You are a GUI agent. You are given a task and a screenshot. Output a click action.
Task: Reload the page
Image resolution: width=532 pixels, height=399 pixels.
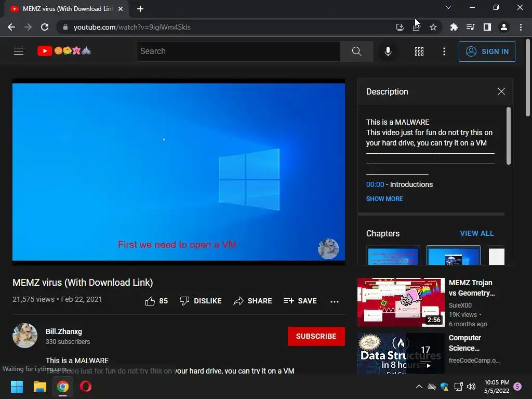click(45, 27)
